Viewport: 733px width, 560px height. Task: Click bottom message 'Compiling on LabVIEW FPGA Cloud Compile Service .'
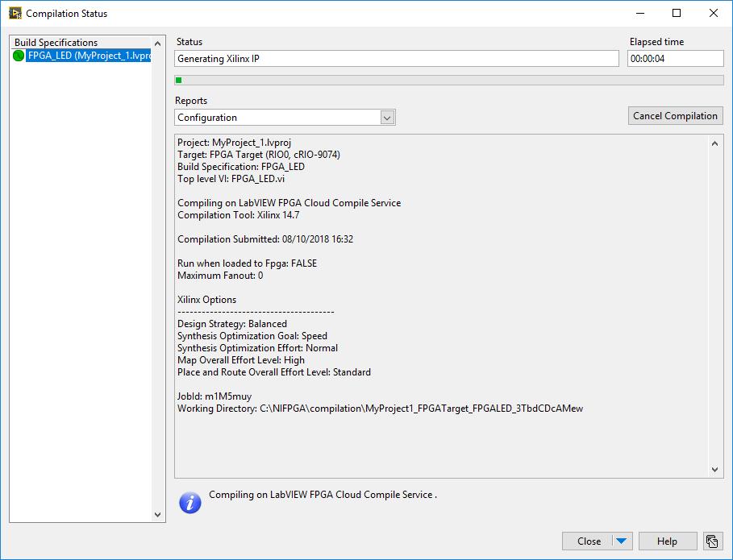(323, 495)
